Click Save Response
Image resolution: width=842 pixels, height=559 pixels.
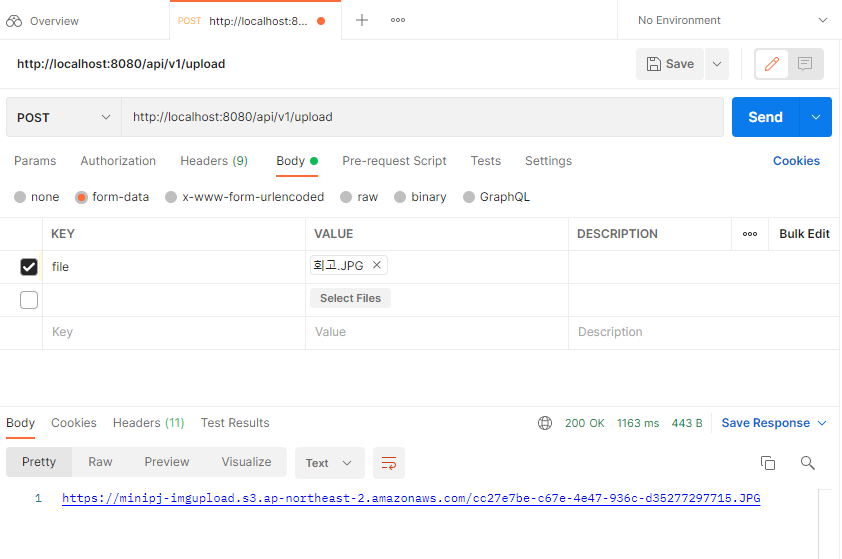pyautogui.click(x=765, y=423)
